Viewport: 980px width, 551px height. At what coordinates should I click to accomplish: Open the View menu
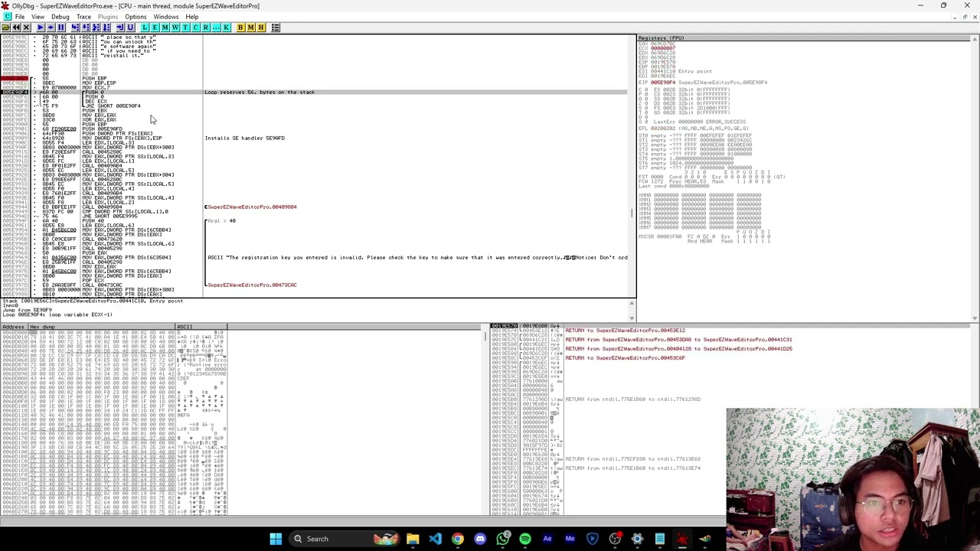click(38, 17)
